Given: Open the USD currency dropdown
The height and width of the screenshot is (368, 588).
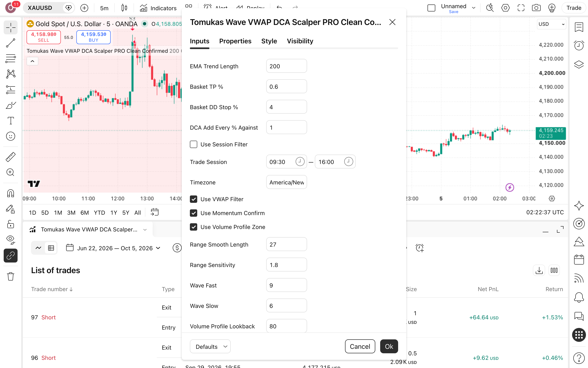Looking at the screenshot, I should pos(551,24).
